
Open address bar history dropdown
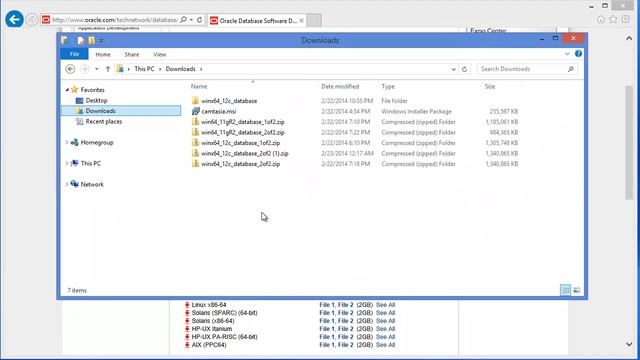point(453,69)
